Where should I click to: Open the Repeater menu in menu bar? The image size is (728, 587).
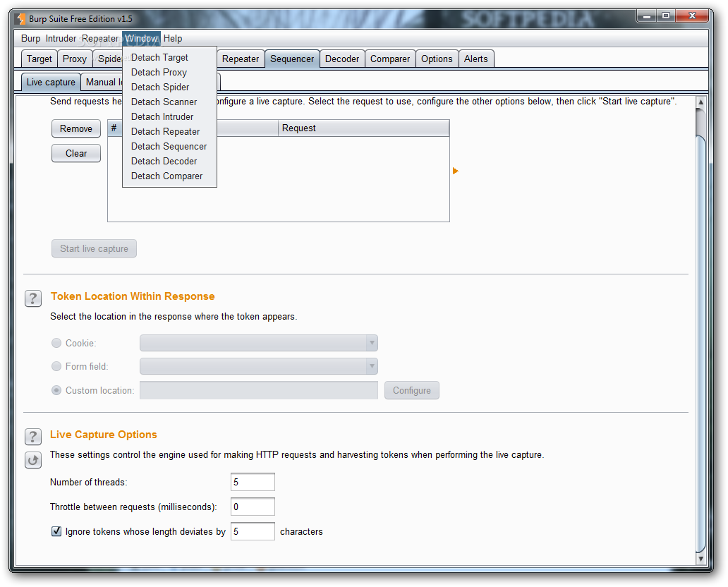coord(100,39)
